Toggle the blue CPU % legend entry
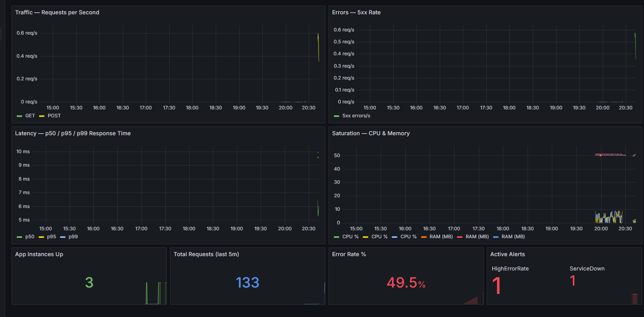Image resolution: width=644 pixels, height=317 pixels. [408, 237]
